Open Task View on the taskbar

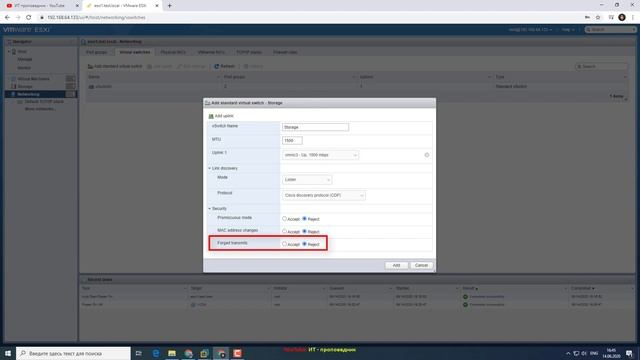(x=138, y=353)
